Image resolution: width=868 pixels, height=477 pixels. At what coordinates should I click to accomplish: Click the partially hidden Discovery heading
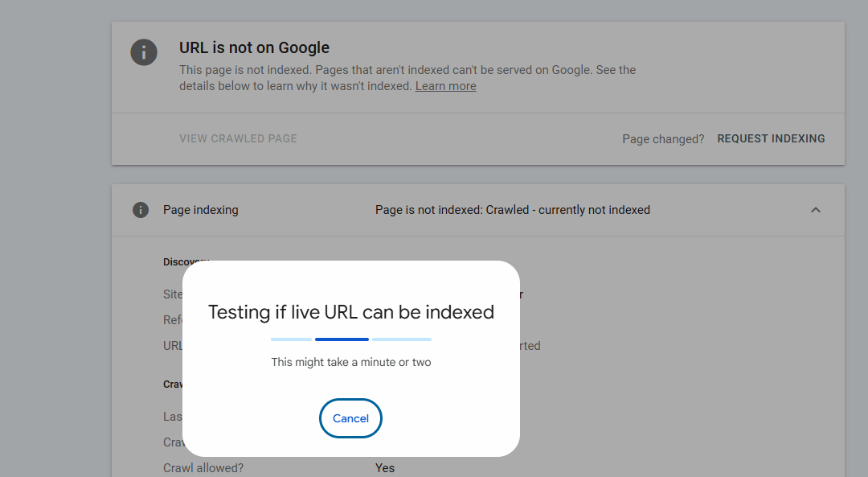tap(186, 261)
